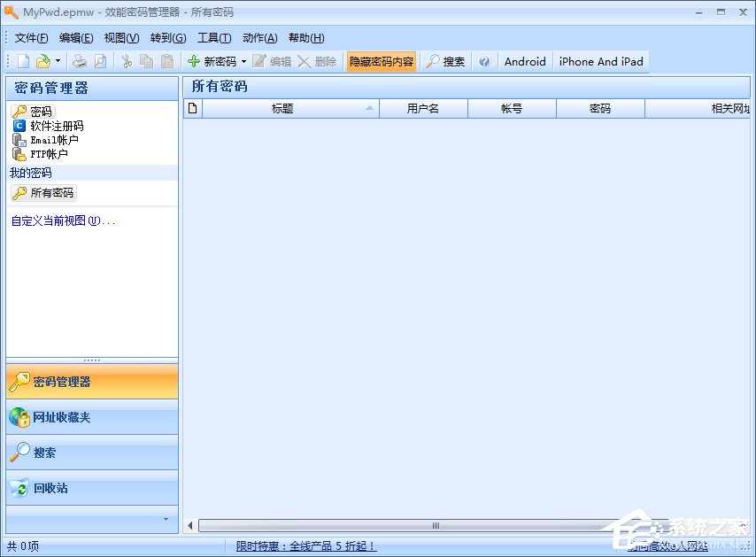The width and height of the screenshot is (756, 557).
Task: Click the 删除 delete toolbar button
Action: [x=317, y=61]
